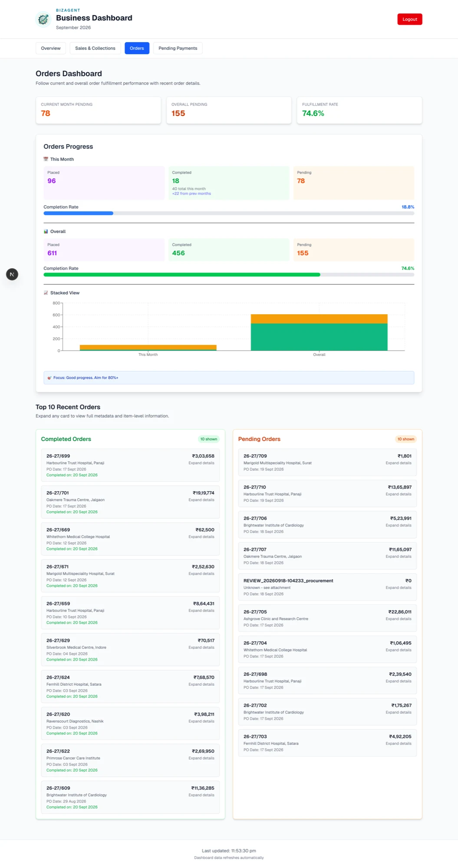
Task: Click the orange This Month bar in chart
Action: coord(148,347)
